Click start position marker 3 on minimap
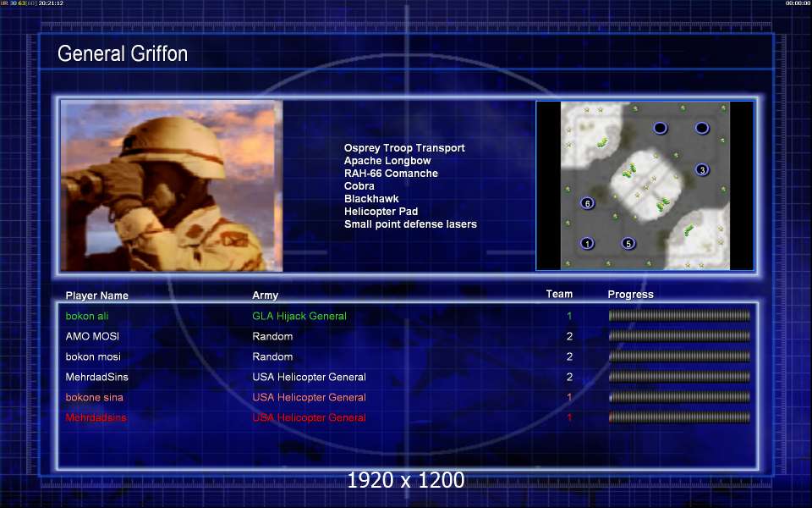Viewport: 812px width, 508px height. 702,169
